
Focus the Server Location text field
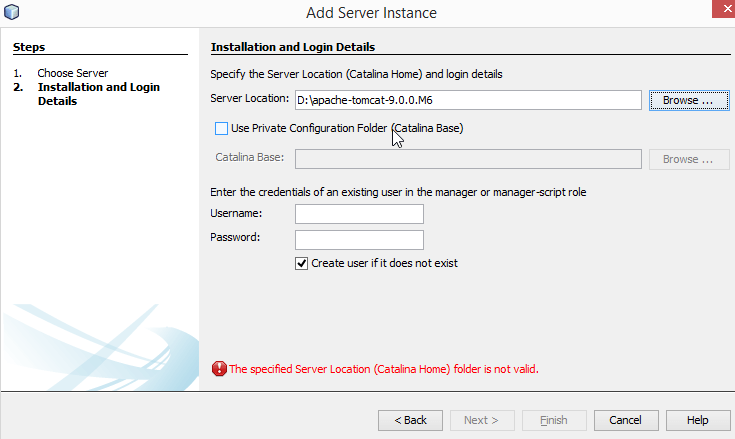tap(467, 100)
